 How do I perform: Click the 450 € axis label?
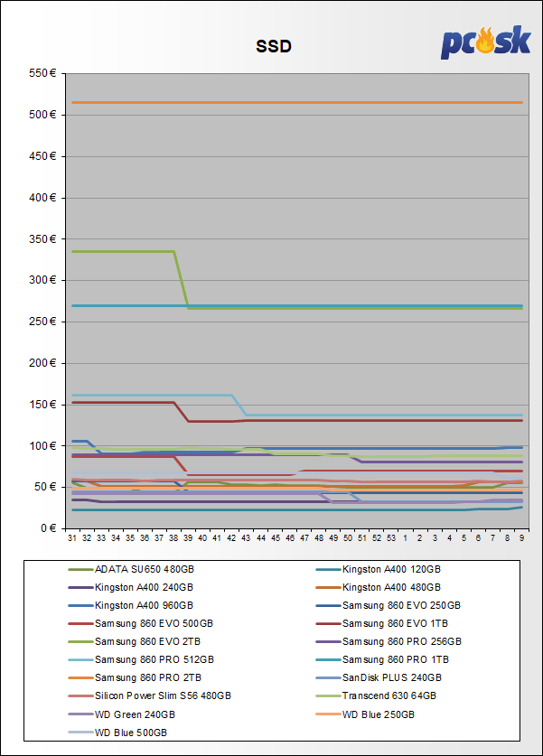pyautogui.click(x=42, y=156)
